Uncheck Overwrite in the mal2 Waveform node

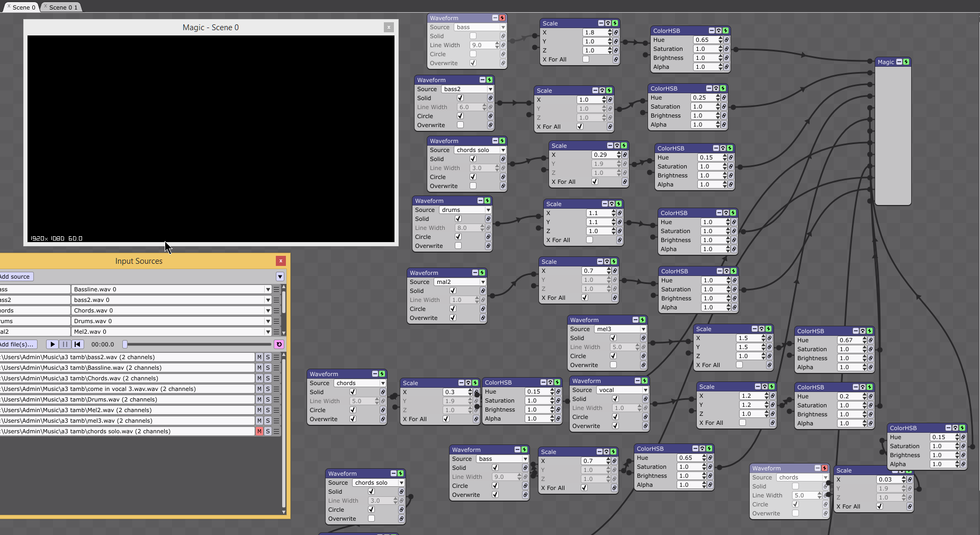pos(453,318)
